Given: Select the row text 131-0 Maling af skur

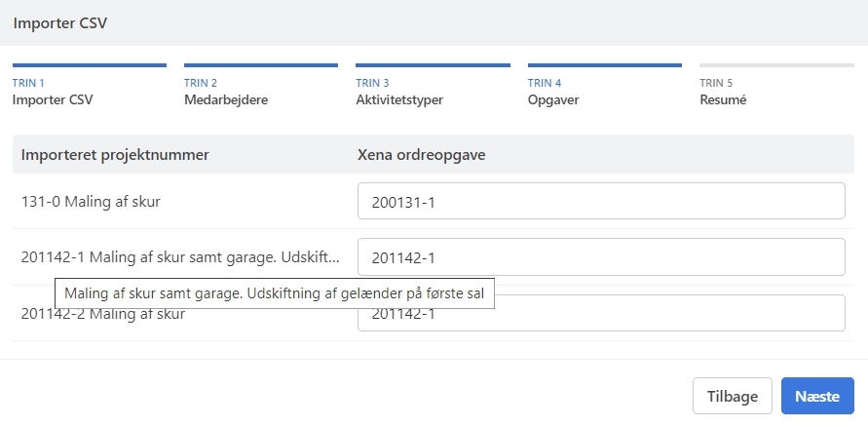Looking at the screenshot, I should (x=91, y=202).
